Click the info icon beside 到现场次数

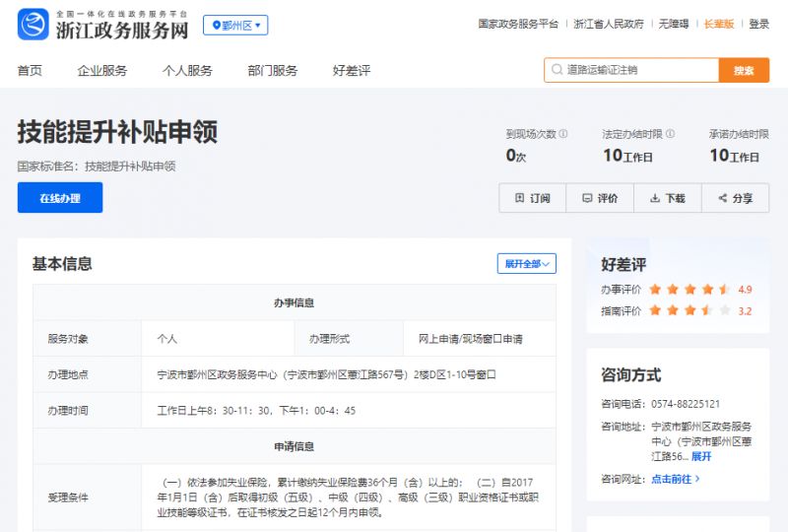[563, 134]
